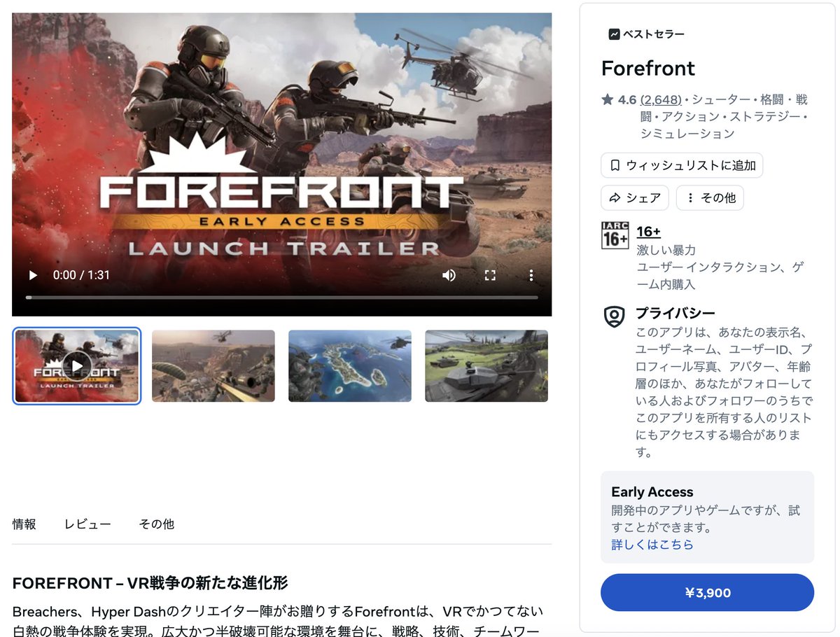Open the 詳しくはこちら Early Access link

click(x=652, y=545)
